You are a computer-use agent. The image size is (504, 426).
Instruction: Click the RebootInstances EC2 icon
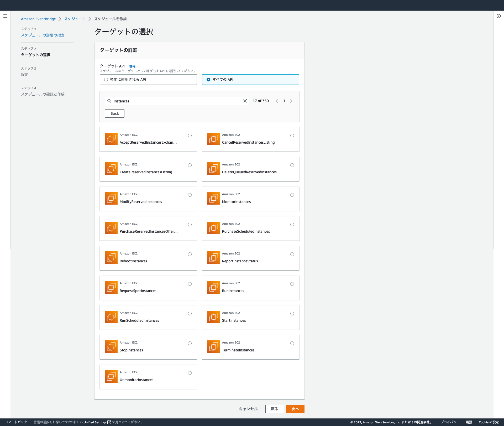[111, 258]
